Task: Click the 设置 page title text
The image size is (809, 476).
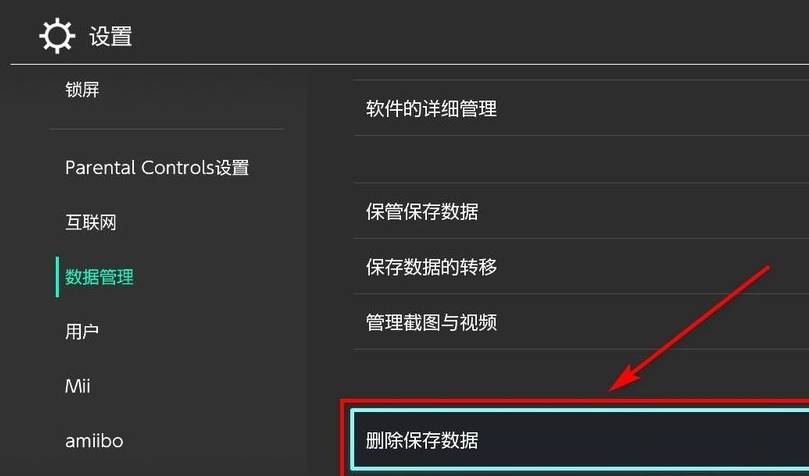Action: 110,37
